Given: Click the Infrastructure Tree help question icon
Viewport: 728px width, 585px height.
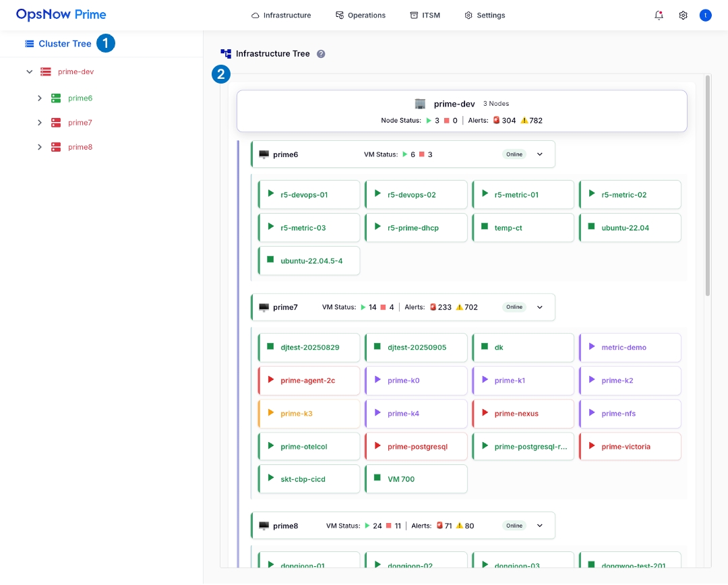Looking at the screenshot, I should (x=321, y=54).
